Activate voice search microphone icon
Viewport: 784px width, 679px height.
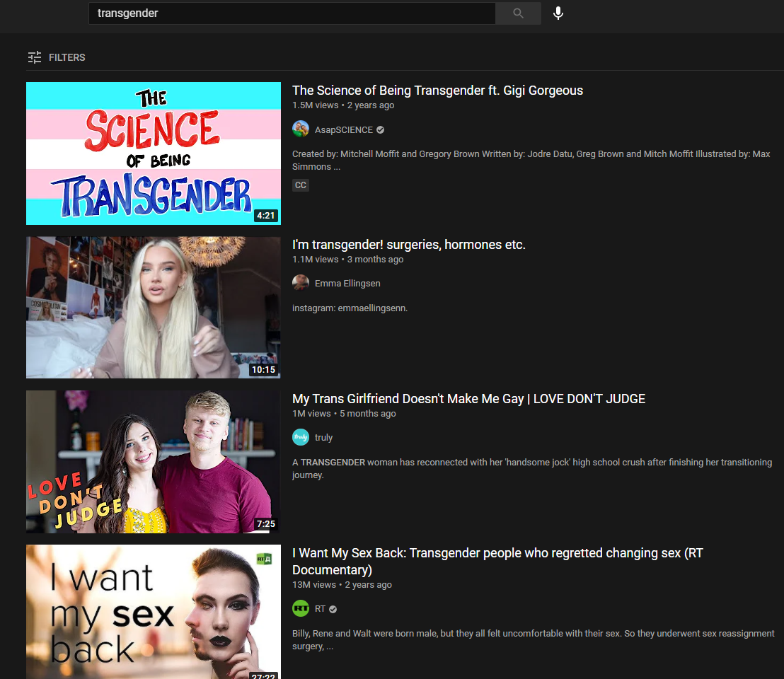coord(558,13)
